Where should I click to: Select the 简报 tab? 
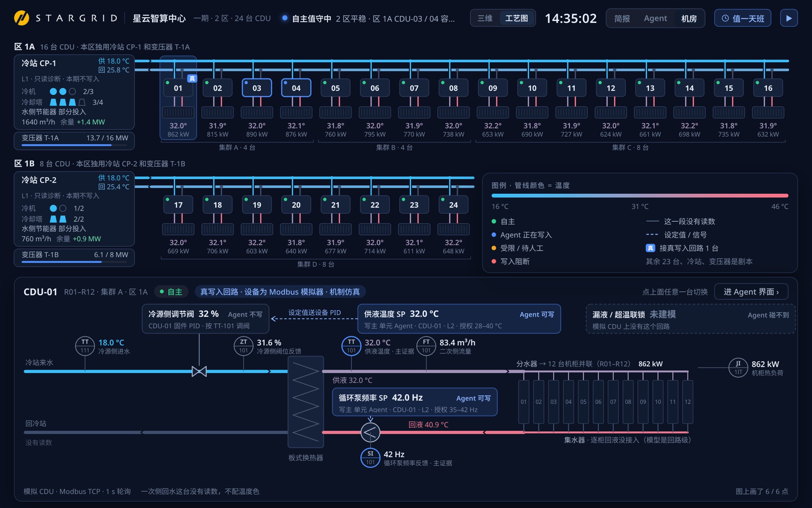pyautogui.click(x=622, y=18)
